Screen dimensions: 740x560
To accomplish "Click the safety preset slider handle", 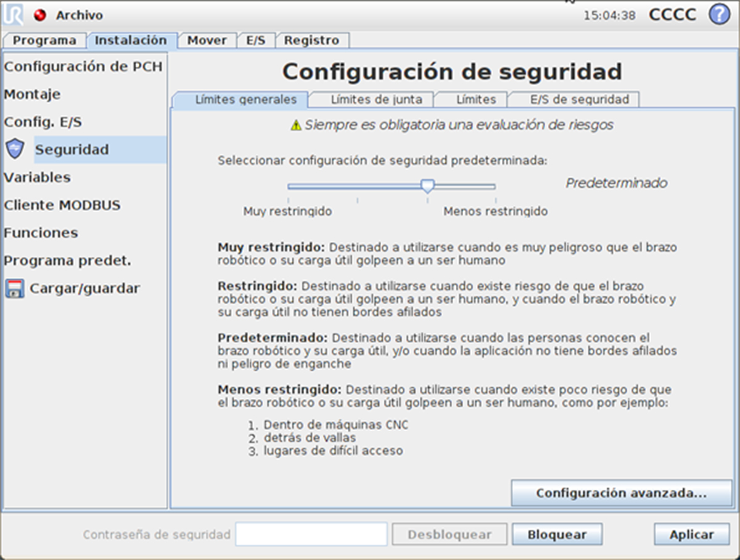I will (x=427, y=186).
